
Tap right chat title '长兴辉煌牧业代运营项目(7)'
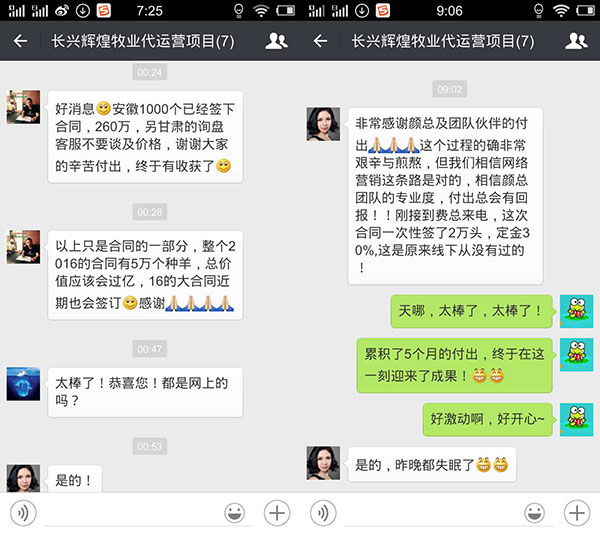pos(443,41)
